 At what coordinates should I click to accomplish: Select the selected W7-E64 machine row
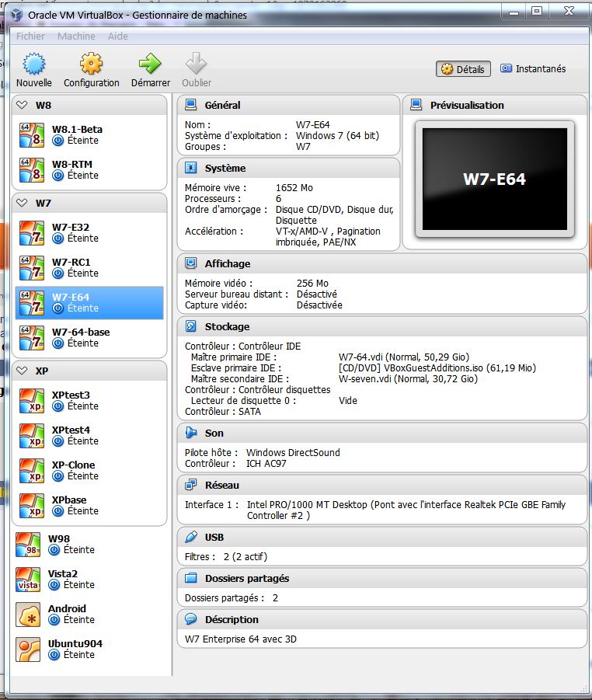[x=89, y=303]
